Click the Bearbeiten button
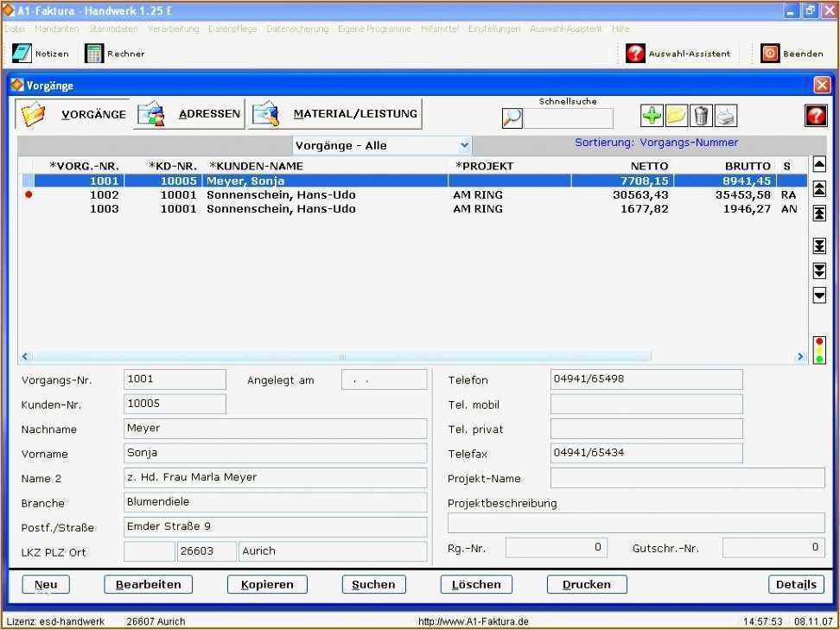 (x=149, y=584)
